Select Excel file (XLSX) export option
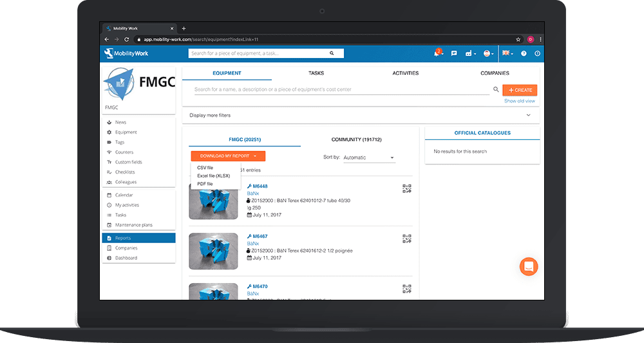 click(213, 175)
